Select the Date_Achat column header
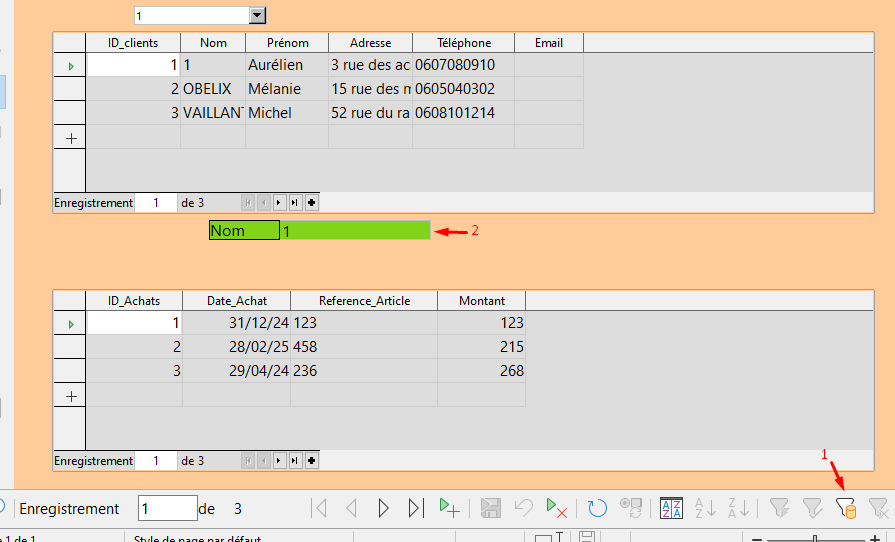 pos(236,300)
